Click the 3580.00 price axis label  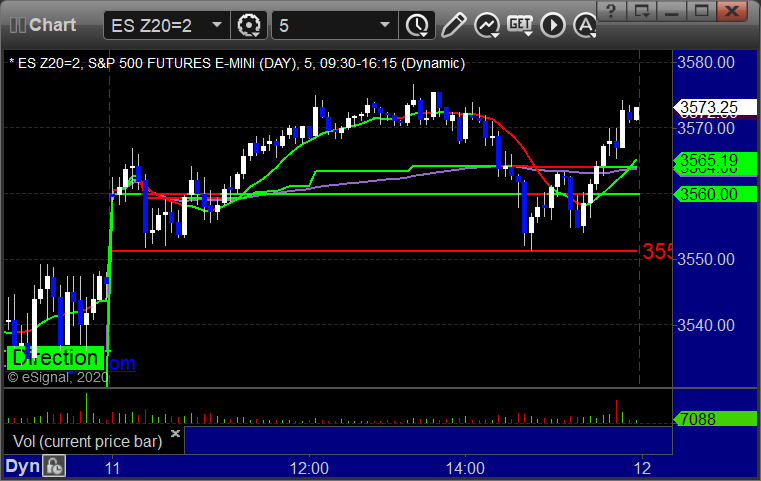[706, 62]
